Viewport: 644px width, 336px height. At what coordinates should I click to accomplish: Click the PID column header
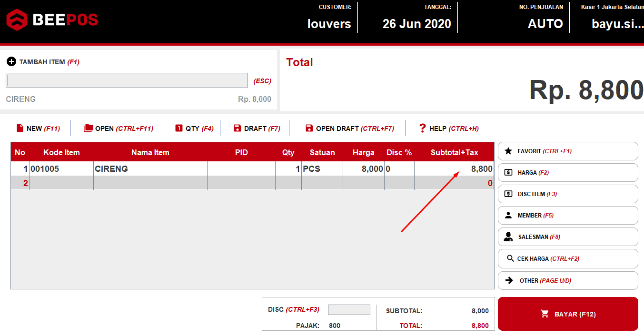click(241, 152)
